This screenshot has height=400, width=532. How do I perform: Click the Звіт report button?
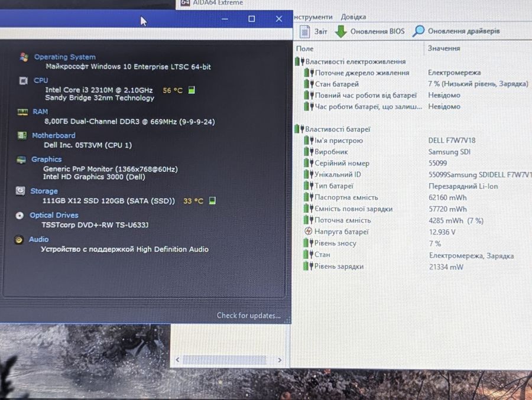tap(313, 31)
